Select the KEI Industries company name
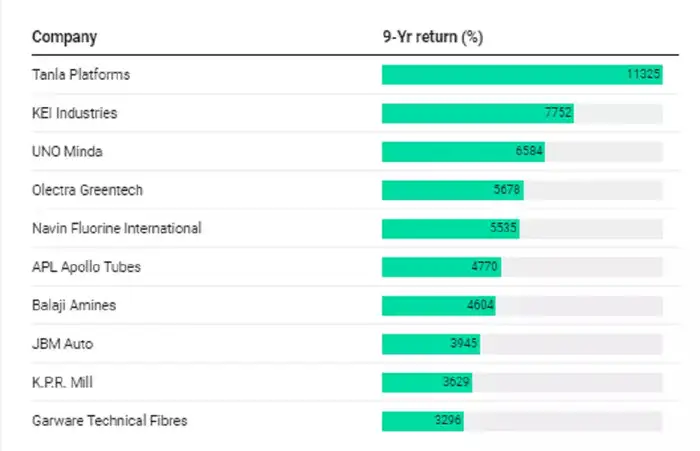The image size is (700, 451). pos(74,113)
